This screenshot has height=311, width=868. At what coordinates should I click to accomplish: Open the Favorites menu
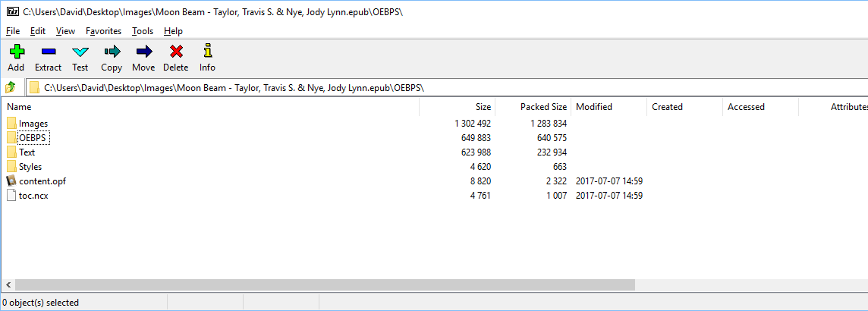[x=103, y=31]
